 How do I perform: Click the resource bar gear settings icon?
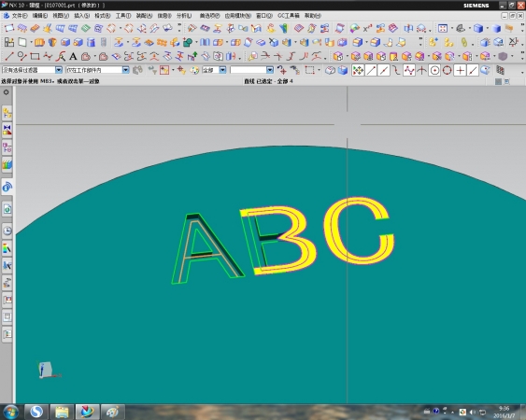click(x=6, y=92)
